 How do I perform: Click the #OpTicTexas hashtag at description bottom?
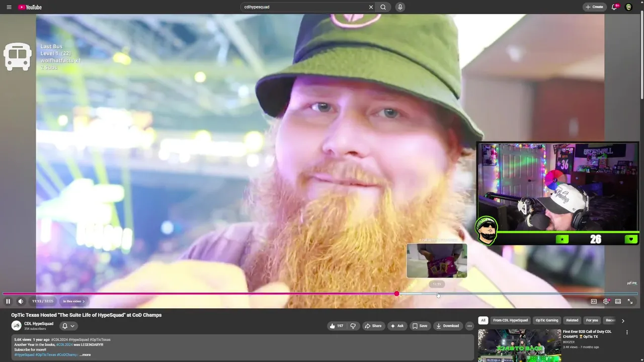coord(46,355)
